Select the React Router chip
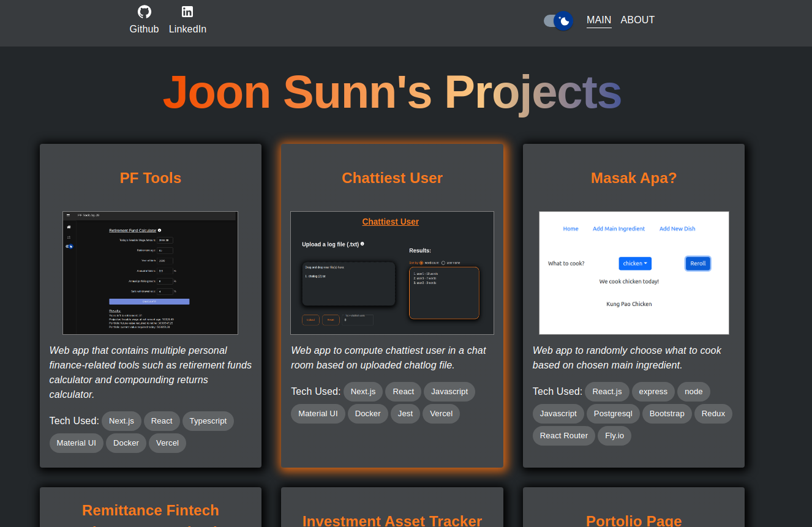The height and width of the screenshot is (527, 812). click(563, 435)
